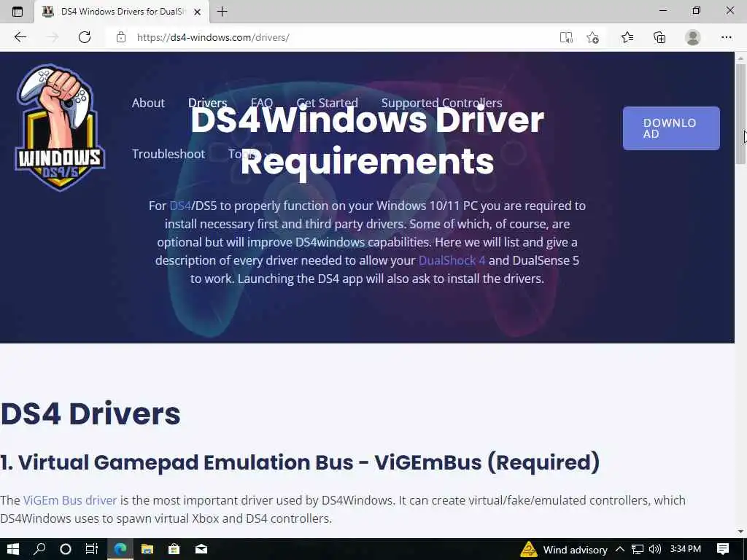
Task: Open the notification center icon
Action: pos(723,549)
